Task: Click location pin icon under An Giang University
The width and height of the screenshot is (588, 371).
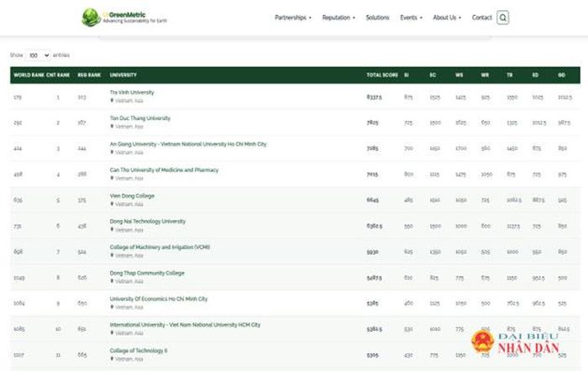Action: 112,152
